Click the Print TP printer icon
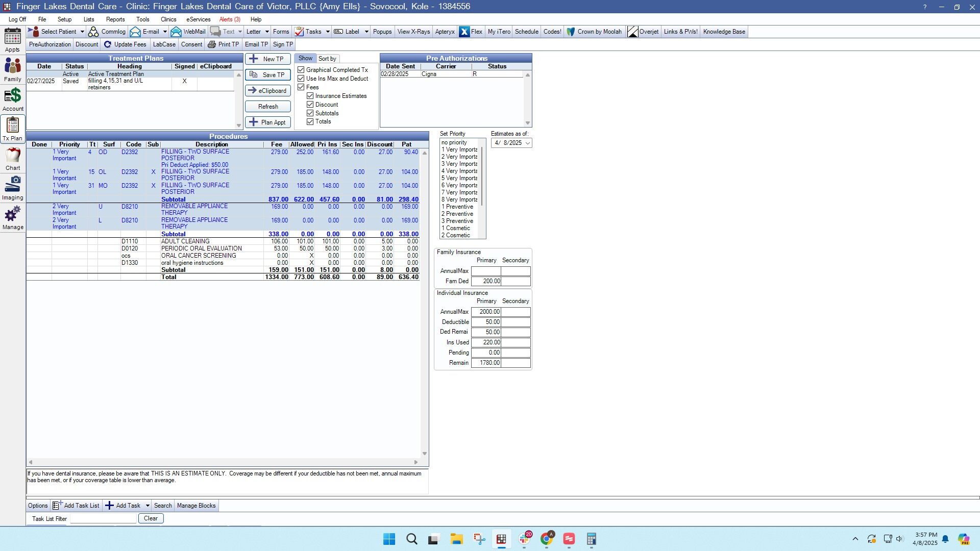Screen dimensions: 980x551 212,44
